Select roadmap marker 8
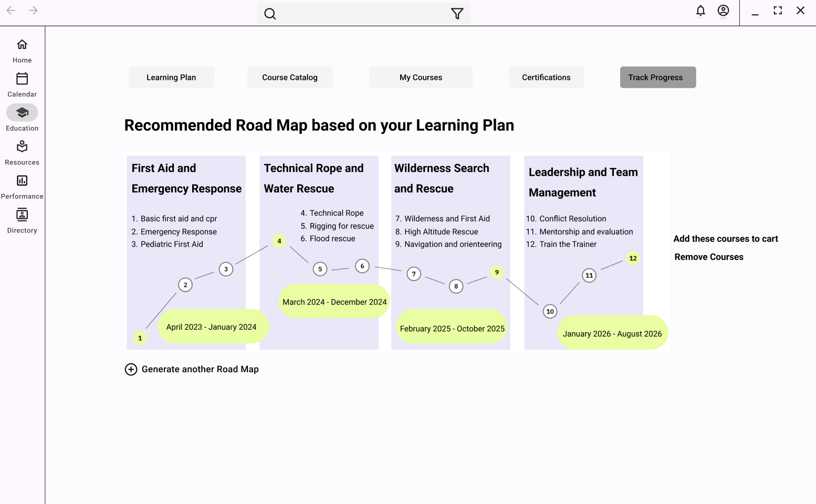Viewport: 816px width, 504px height. [456, 286]
